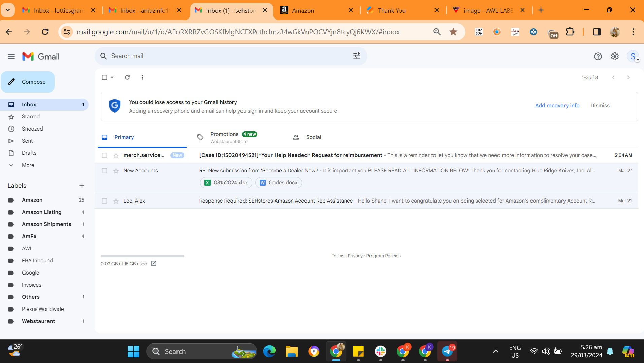Open Slack from the taskbar
Image resolution: width=644 pixels, height=363 pixels.
coord(381,351)
